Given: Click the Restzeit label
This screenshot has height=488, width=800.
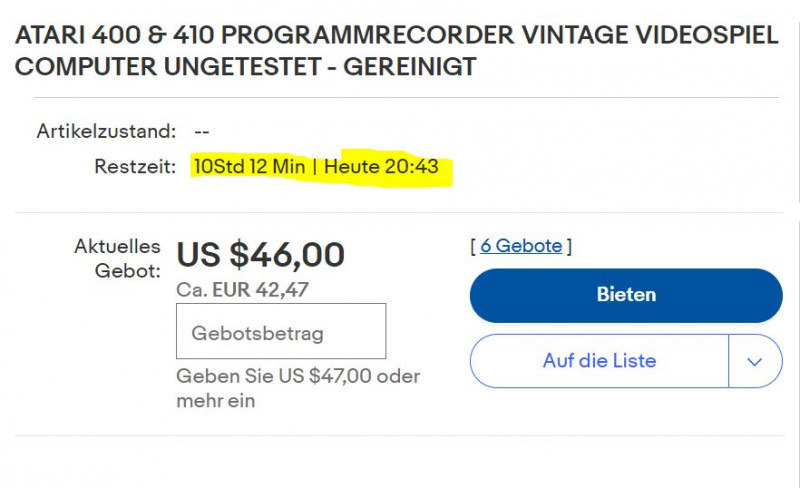Looking at the screenshot, I should click(135, 166).
